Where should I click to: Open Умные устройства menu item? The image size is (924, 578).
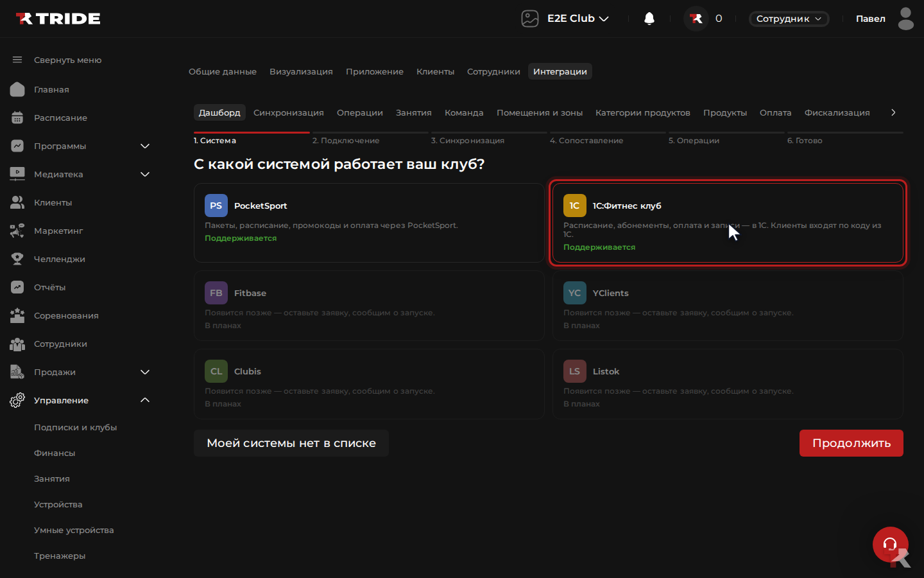click(74, 530)
